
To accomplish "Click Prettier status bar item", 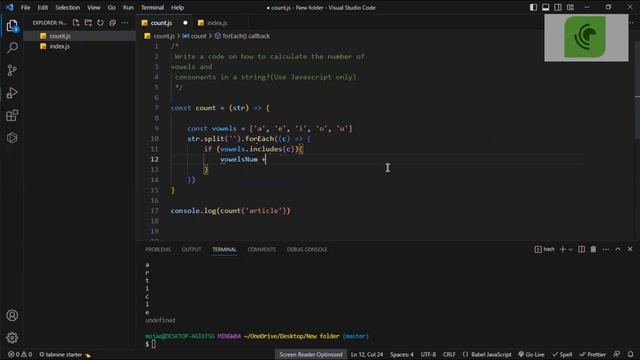I will (x=593, y=354).
